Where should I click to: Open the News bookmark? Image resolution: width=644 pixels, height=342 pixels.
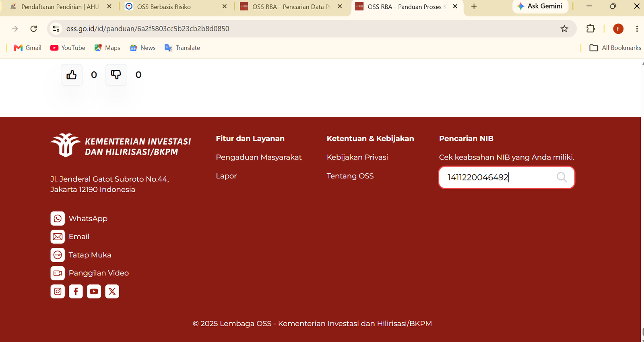pos(142,48)
